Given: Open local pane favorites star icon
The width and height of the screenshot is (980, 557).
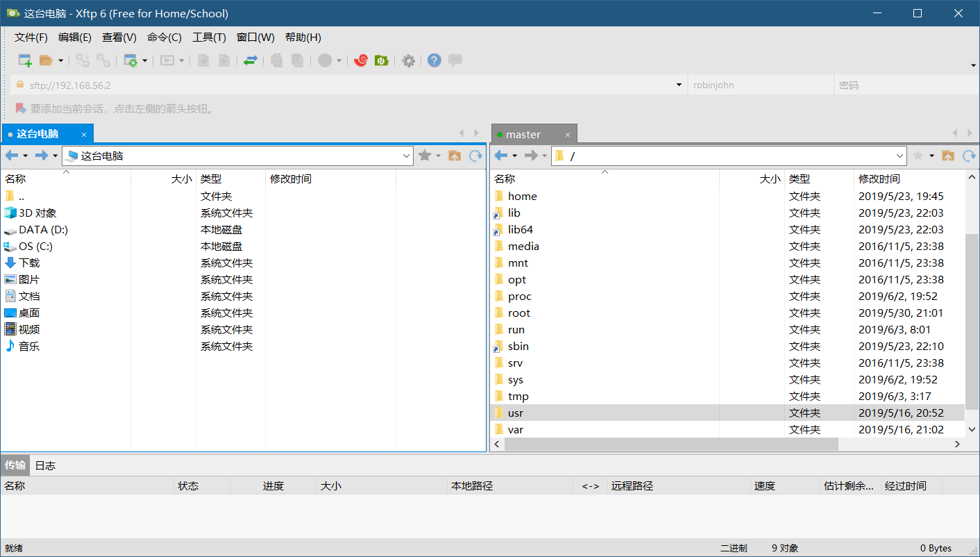Looking at the screenshot, I should (425, 156).
